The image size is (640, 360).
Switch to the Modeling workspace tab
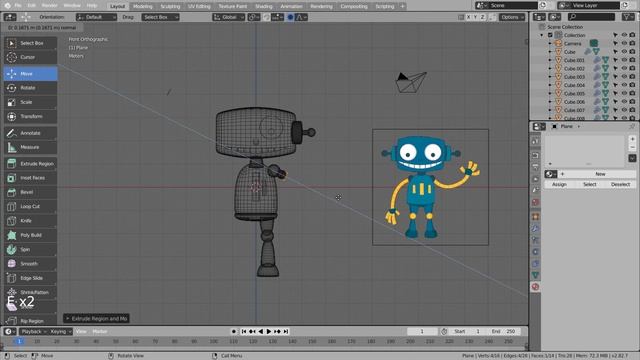pyautogui.click(x=142, y=6)
